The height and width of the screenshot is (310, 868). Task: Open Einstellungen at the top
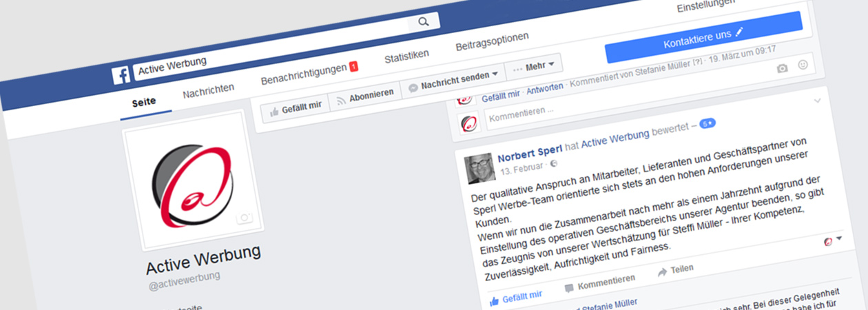point(705,6)
